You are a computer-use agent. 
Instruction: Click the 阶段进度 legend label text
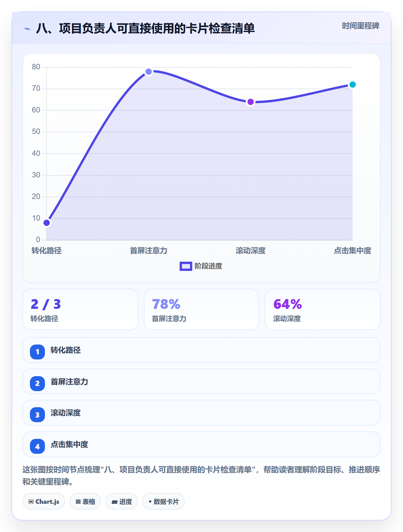(208, 266)
